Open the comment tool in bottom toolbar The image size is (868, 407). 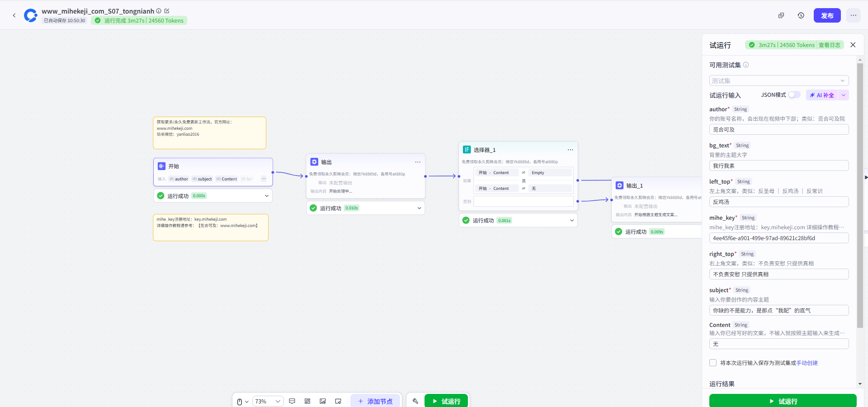pos(292,401)
